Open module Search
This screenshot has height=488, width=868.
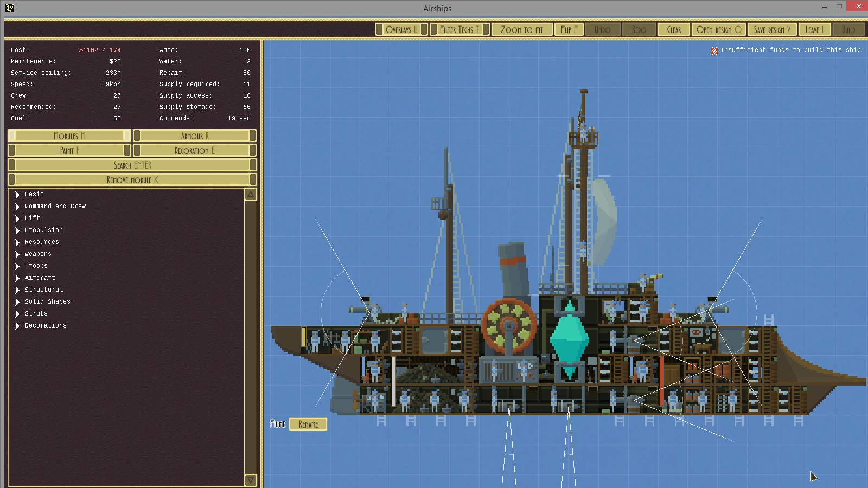[x=132, y=165]
